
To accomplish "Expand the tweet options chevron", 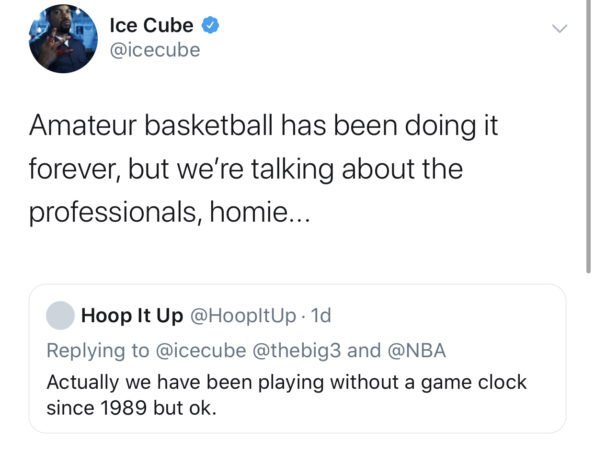I will point(559,28).
